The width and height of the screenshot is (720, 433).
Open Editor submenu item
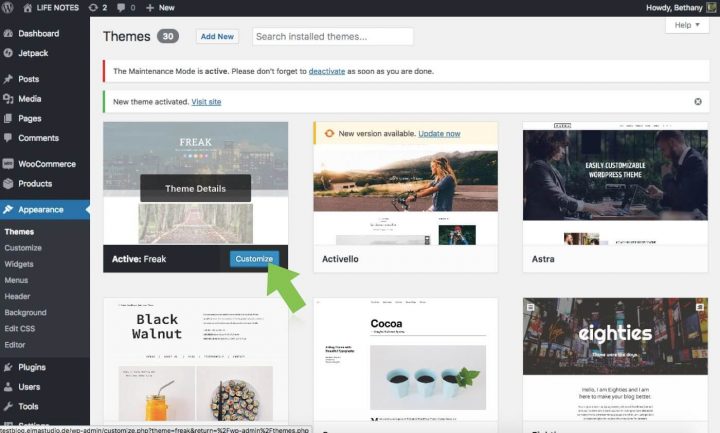pyautogui.click(x=15, y=345)
